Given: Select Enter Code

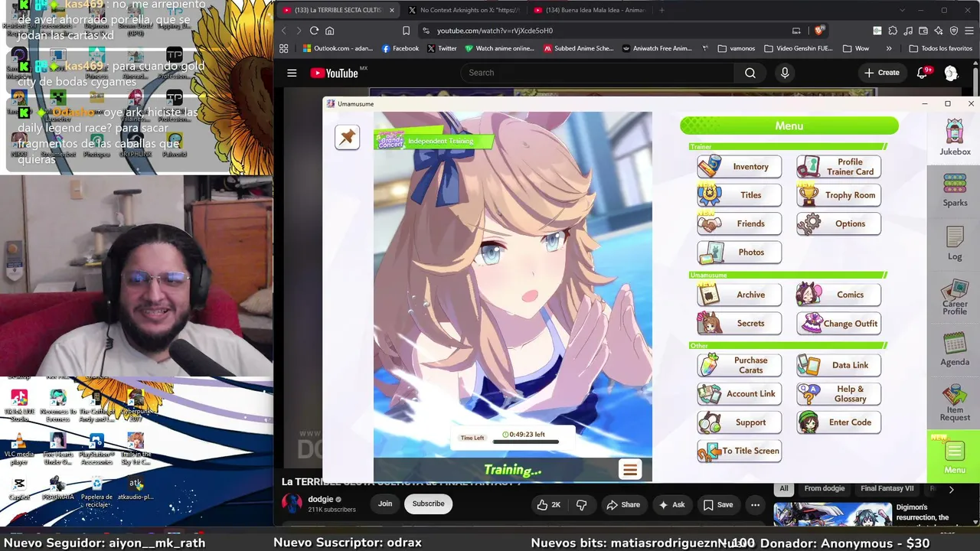Looking at the screenshot, I should click(x=838, y=422).
